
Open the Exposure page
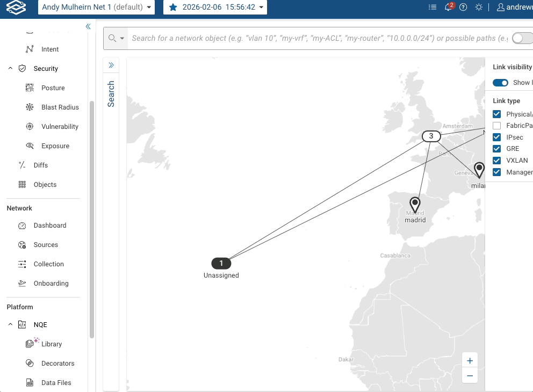[55, 146]
